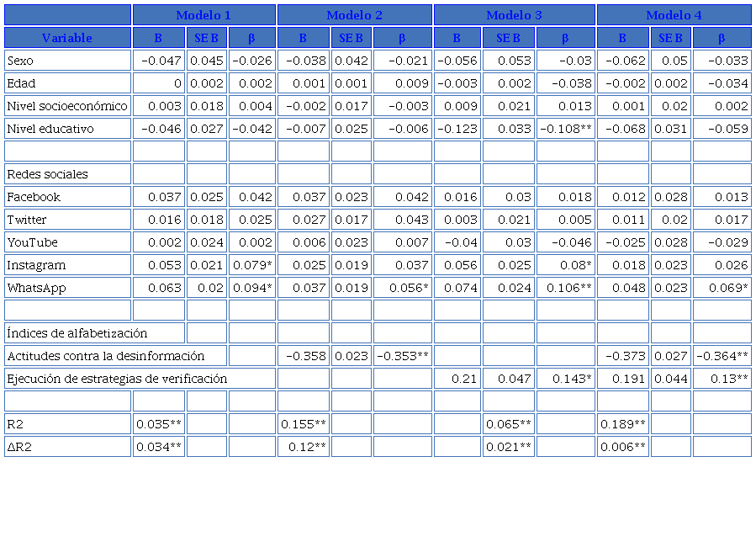Click Actitudes contra la desinformación row label

pyautogui.click(x=105, y=356)
